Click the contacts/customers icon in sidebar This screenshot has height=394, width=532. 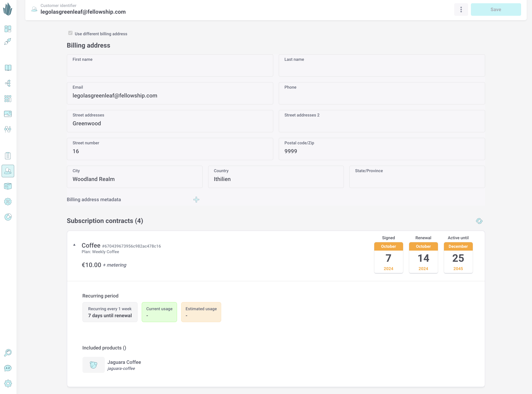[x=8, y=171]
